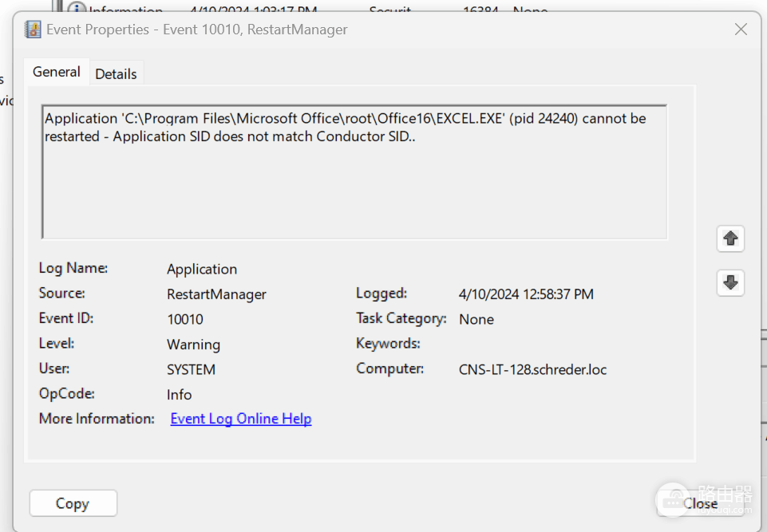767x532 pixels.
Task: Select the Source value 'RestartManager'
Action: (216, 294)
